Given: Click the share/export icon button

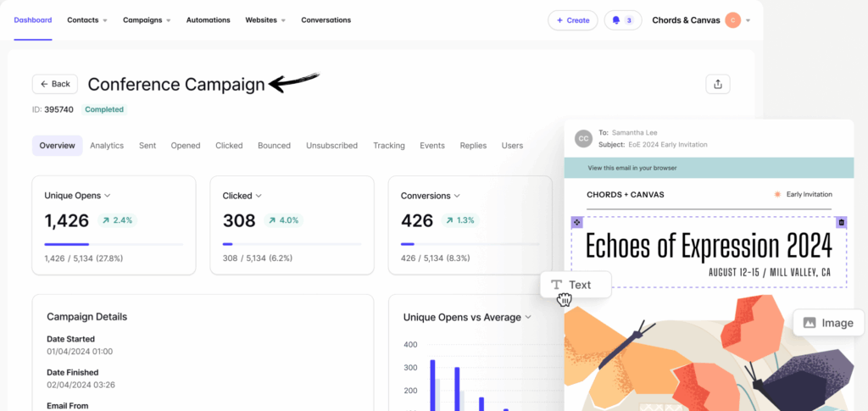Looking at the screenshot, I should tap(718, 84).
